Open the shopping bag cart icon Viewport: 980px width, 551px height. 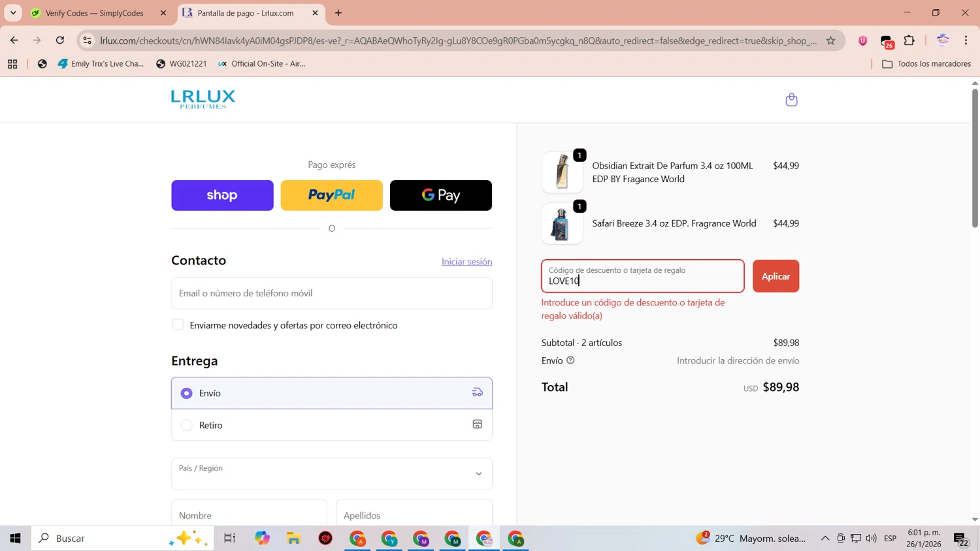(791, 100)
